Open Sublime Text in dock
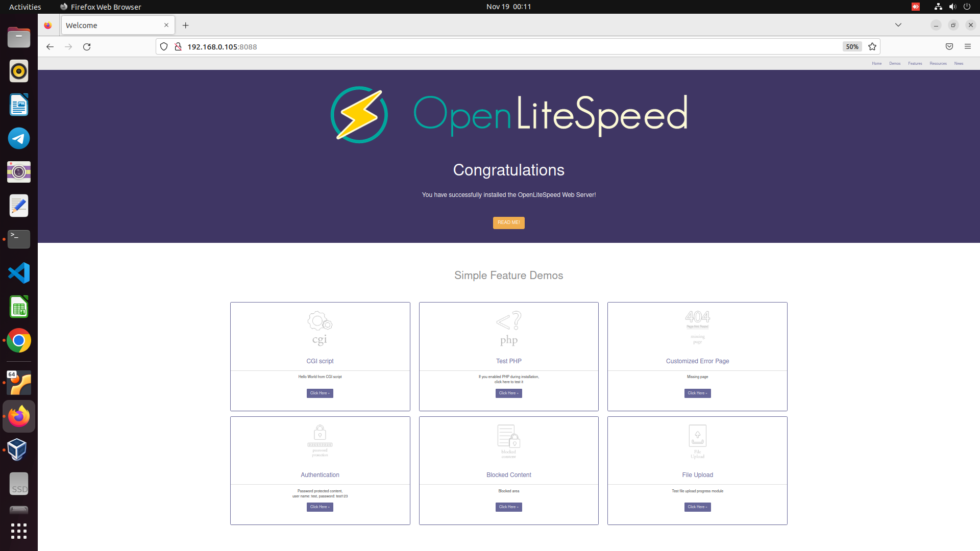This screenshot has width=980, height=551. [19, 383]
